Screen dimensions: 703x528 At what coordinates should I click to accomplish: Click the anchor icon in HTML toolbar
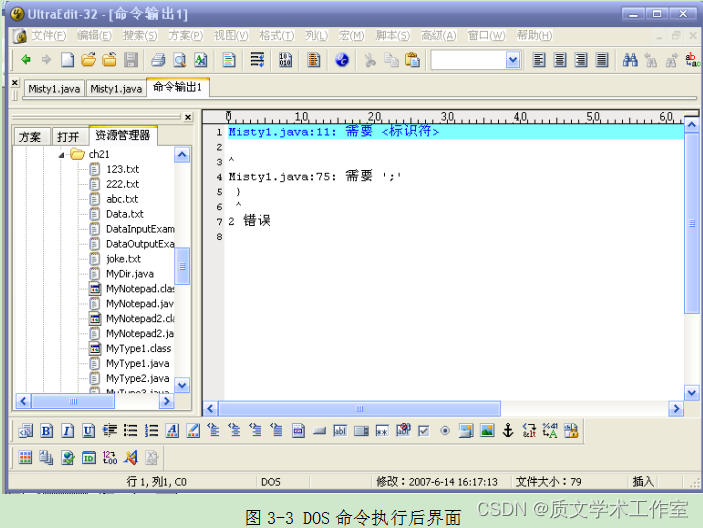pyautogui.click(x=507, y=431)
